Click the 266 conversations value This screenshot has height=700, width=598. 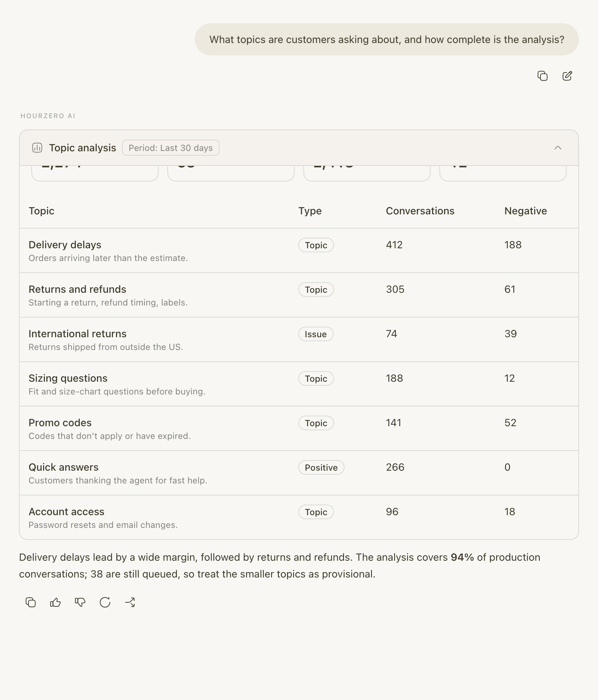pos(395,467)
